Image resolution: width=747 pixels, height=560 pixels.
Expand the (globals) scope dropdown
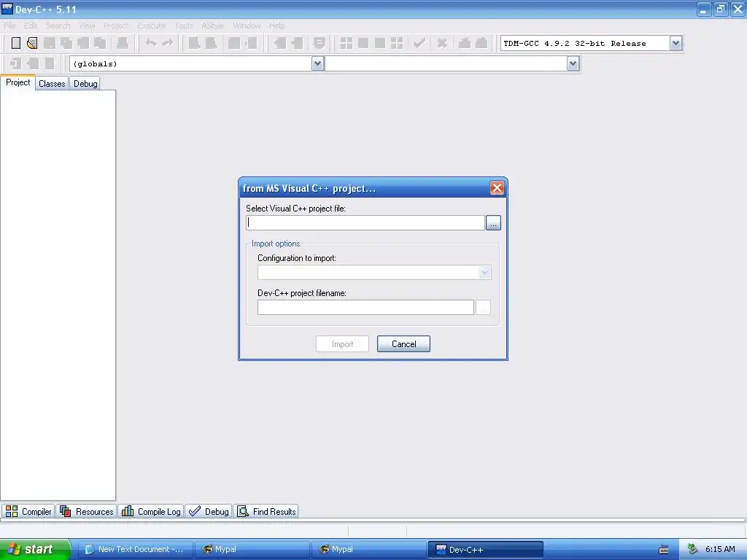coord(318,63)
